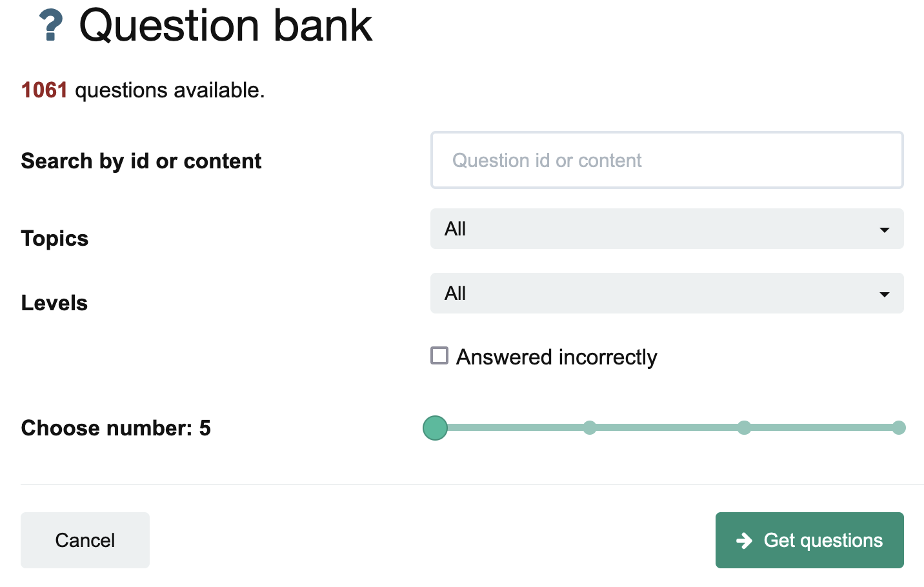
Task: Enable the Answered incorrectly checkbox
Action: click(439, 356)
